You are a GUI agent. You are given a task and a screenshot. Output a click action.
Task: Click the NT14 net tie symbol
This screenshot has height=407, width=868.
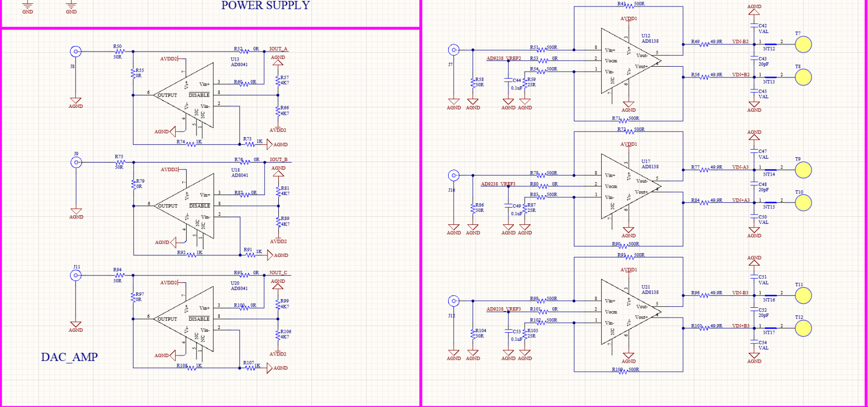pyautogui.click(x=770, y=170)
